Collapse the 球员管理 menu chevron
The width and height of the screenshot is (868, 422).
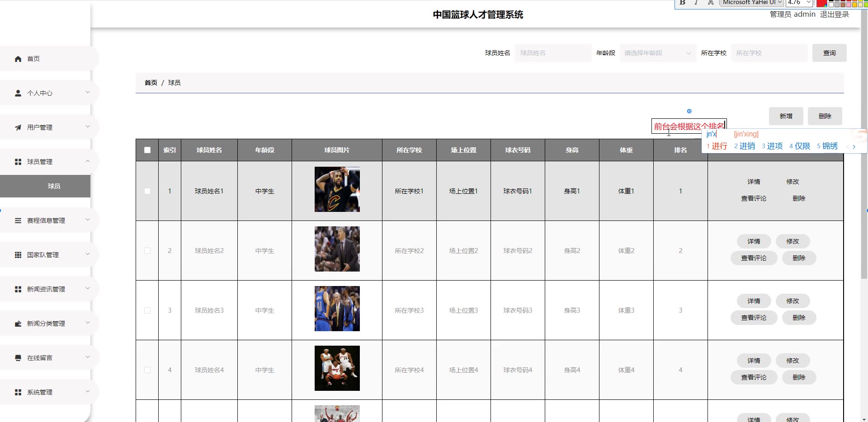pos(88,161)
